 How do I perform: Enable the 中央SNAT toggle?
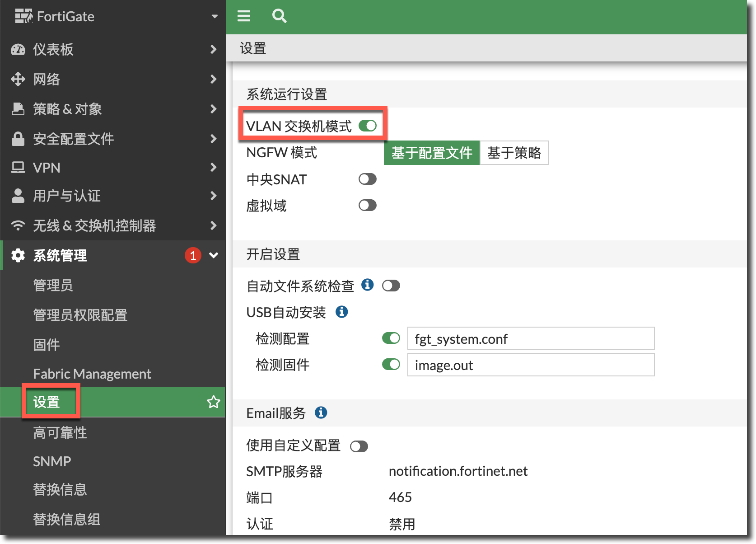(368, 179)
